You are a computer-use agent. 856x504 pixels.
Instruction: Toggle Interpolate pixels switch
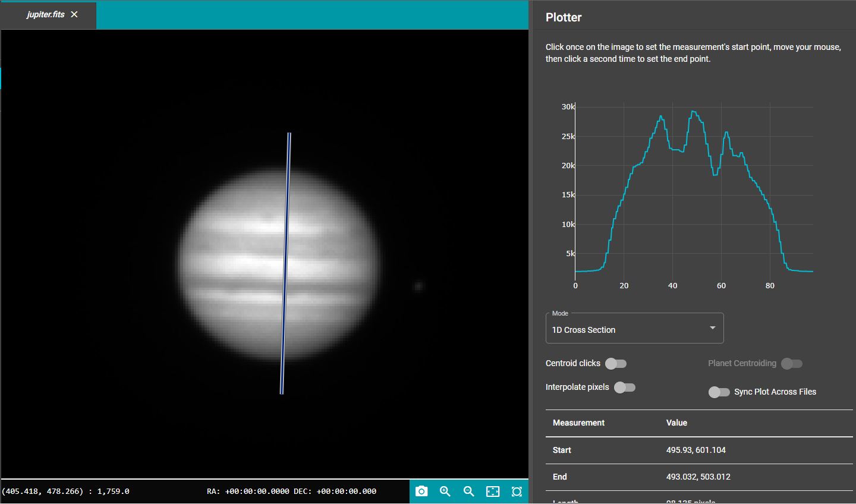(625, 388)
